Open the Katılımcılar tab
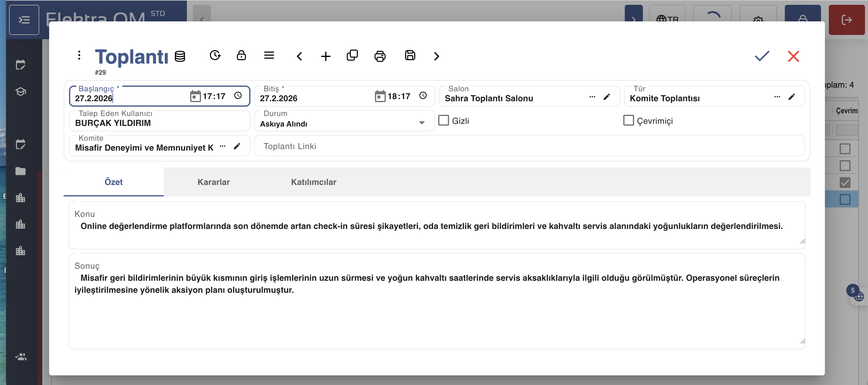Image resolution: width=868 pixels, height=385 pixels. pyautogui.click(x=313, y=182)
